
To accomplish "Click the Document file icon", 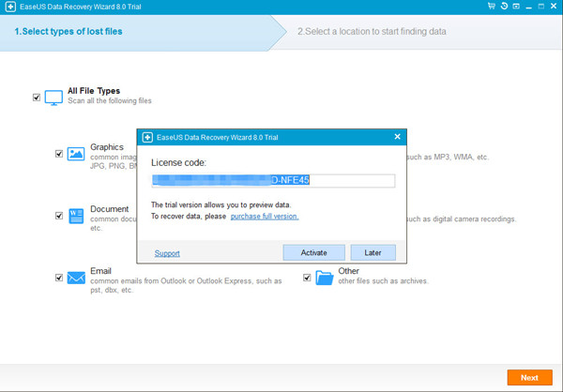I will coord(76,216).
